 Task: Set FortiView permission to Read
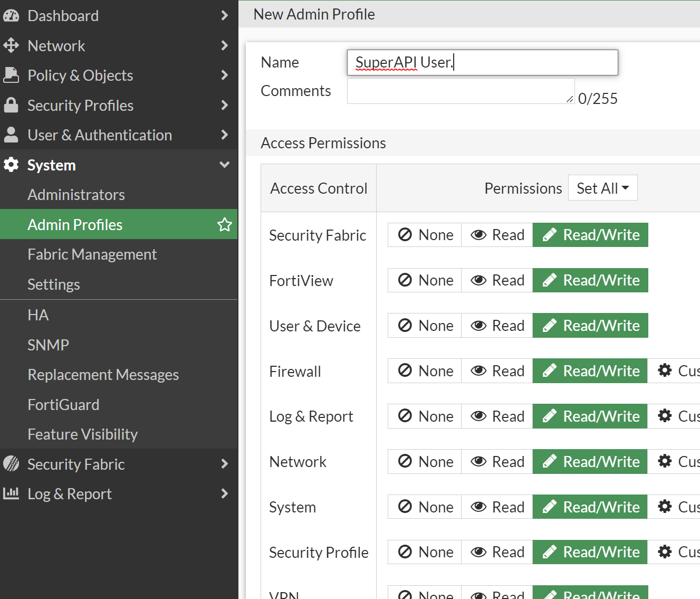pyautogui.click(x=496, y=280)
